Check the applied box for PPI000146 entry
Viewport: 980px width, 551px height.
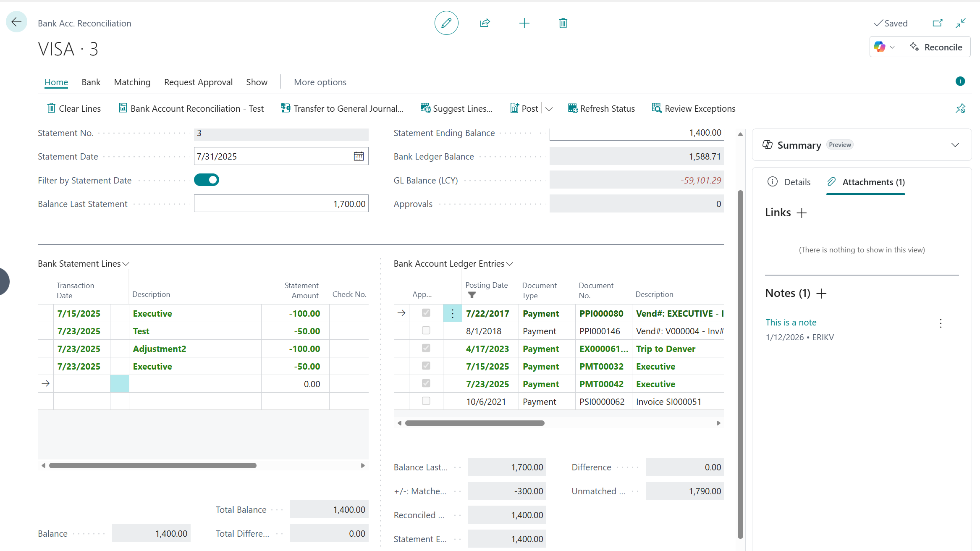[x=426, y=331]
